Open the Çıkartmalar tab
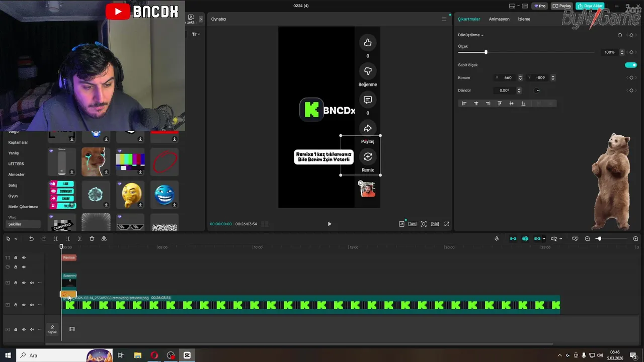The image size is (644, 362). pos(469,19)
